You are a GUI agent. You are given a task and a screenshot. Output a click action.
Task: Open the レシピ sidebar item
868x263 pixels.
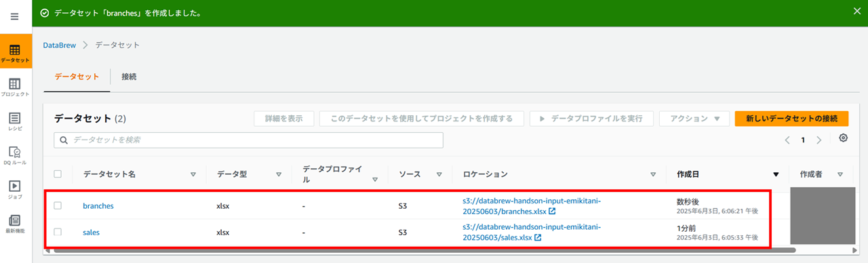tap(15, 121)
